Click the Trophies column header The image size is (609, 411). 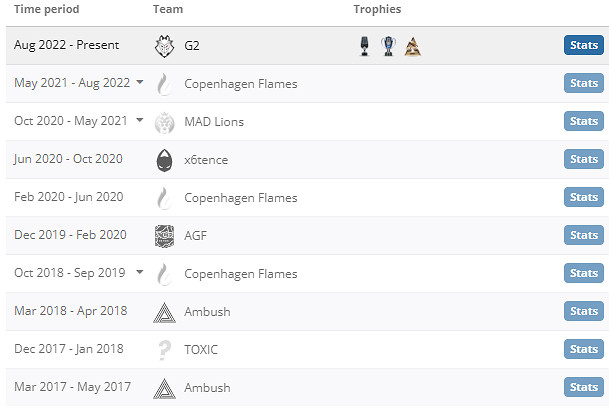pyautogui.click(x=377, y=9)
